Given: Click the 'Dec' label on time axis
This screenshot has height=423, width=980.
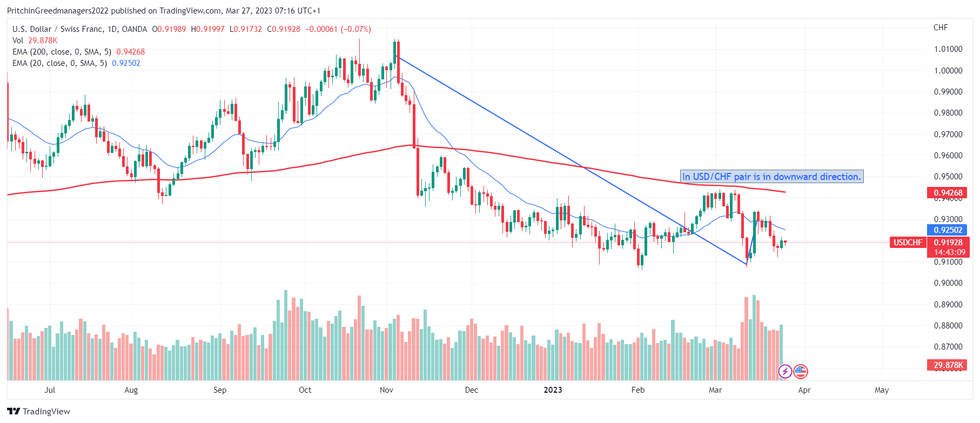Looking at the screenshot, I should pos(472,390).
